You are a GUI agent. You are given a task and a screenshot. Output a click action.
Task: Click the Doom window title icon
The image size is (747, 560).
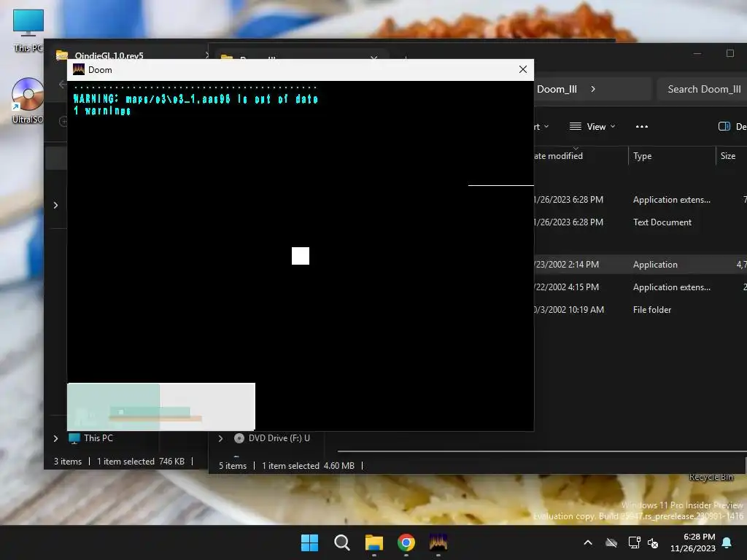coord(79,69)
